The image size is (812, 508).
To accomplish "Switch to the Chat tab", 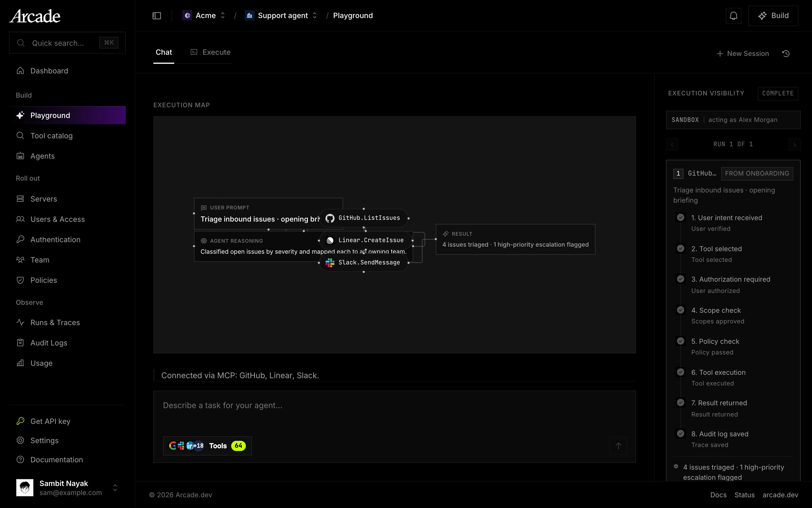I will (164, 52).
